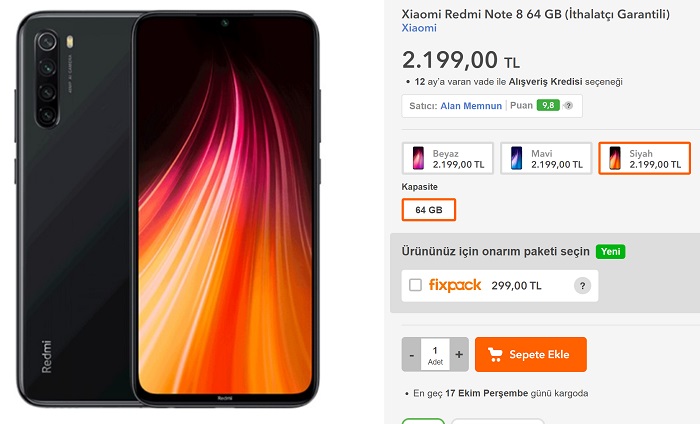The width and height of the screenshot is (700, 424).
Task: Open the Alan Memnun seller page
Action: pyautogui.click(x=471, y=105)
